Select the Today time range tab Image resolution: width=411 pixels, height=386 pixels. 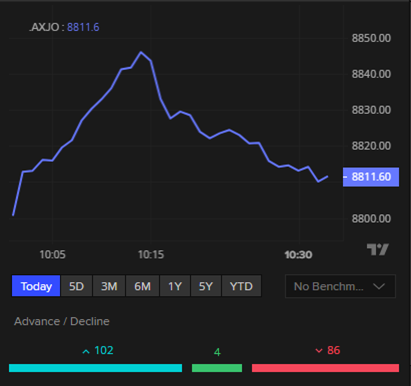coord(36,286)
